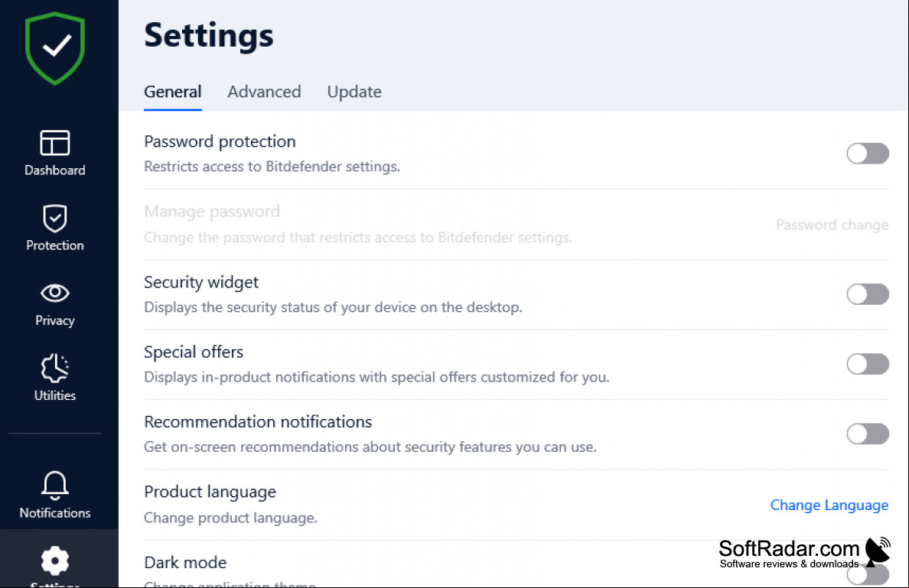Switch to the Update tab

click(354, 92)
